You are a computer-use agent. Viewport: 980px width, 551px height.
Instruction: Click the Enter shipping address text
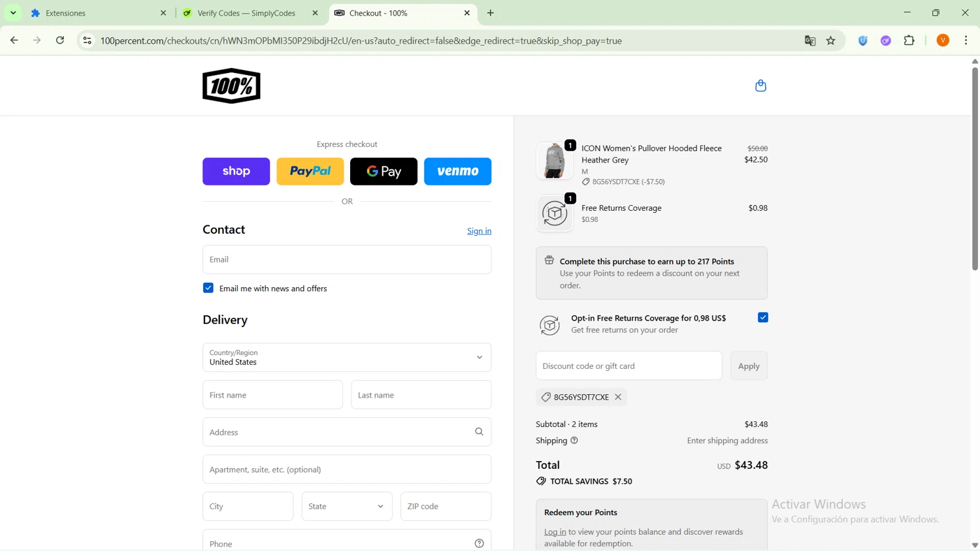(x=727, y=441)
